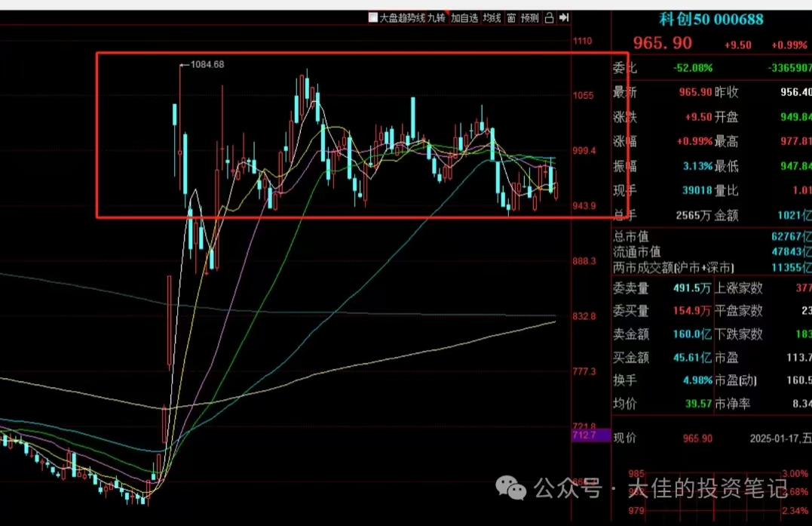Viewport: 812px width, 526px height.
Task: Click the 2025-01-17 date label
Action: pos(777,438)
